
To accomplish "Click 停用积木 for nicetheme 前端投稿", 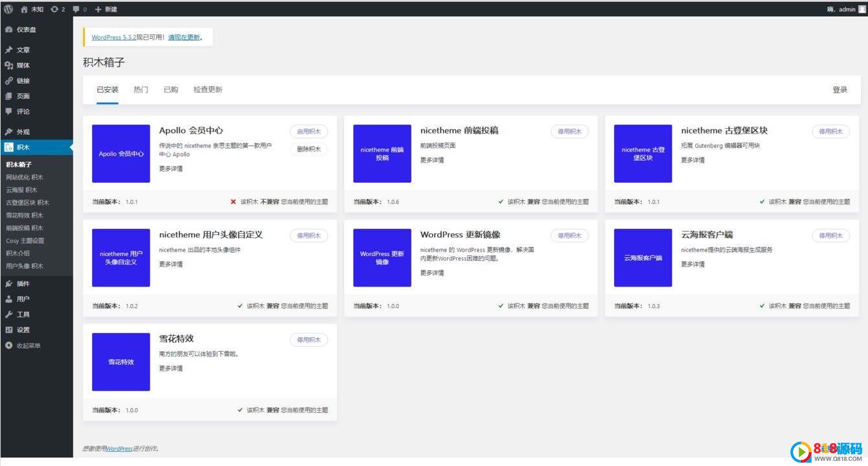I will click(x=570, y=132).
